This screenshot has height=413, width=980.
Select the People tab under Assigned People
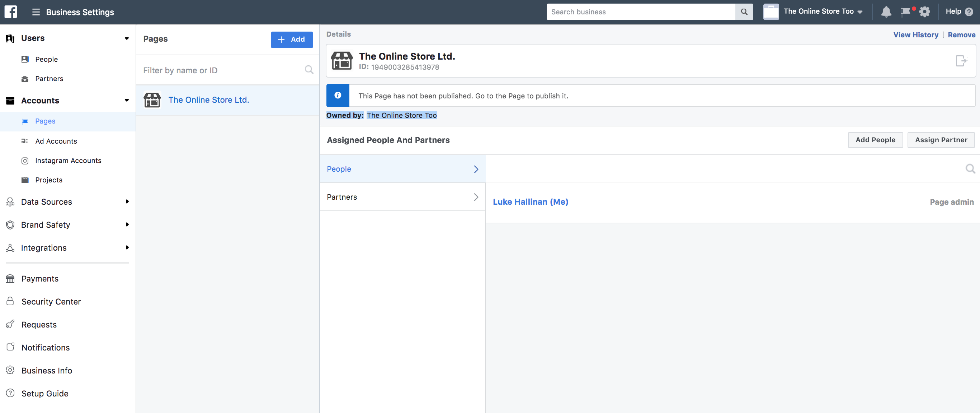tap(402, 169)
